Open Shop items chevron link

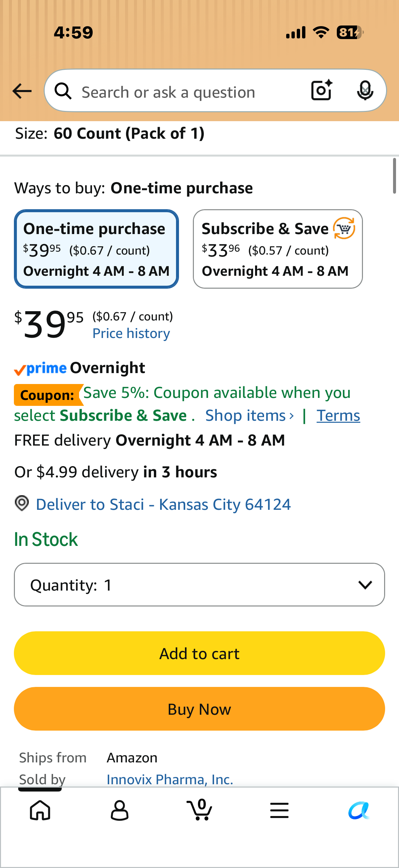[x=249, y=415]
